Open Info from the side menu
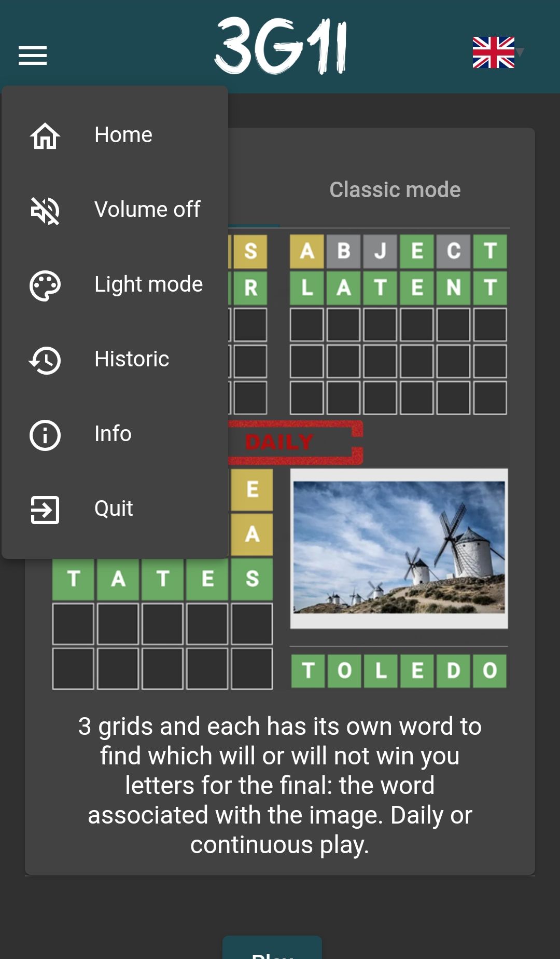 pos(115,434)
